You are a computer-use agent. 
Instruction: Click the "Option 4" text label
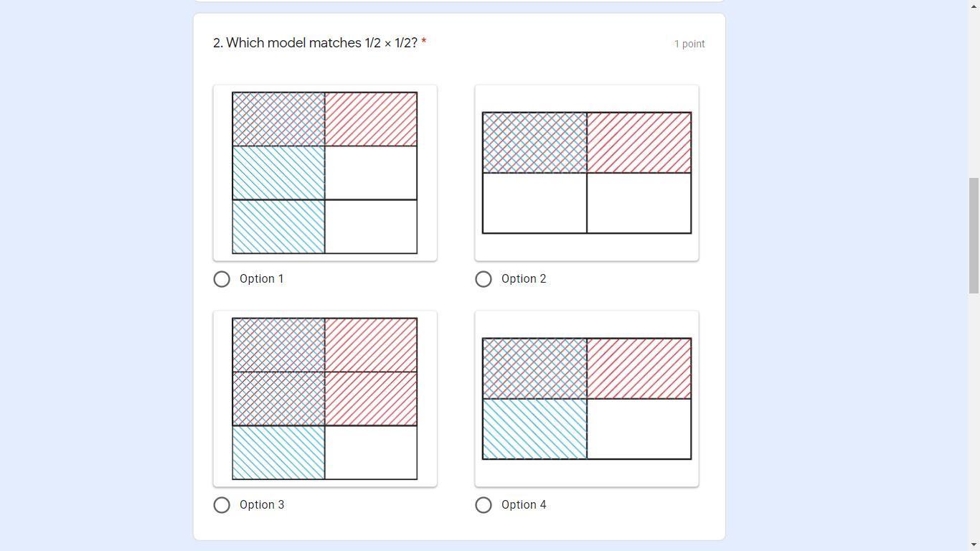click(x=524, y=505)
